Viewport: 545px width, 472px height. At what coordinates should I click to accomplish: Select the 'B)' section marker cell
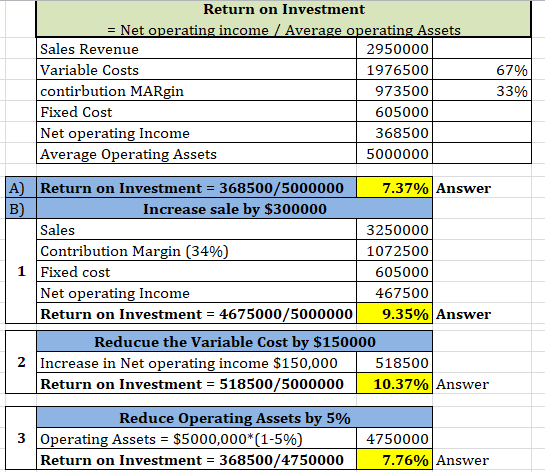click(x=21, y=209)
